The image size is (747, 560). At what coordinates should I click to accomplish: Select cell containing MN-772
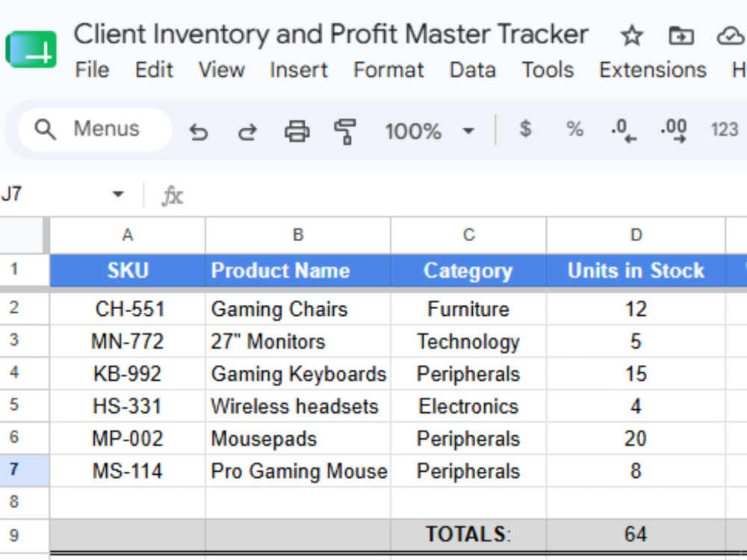128,341
